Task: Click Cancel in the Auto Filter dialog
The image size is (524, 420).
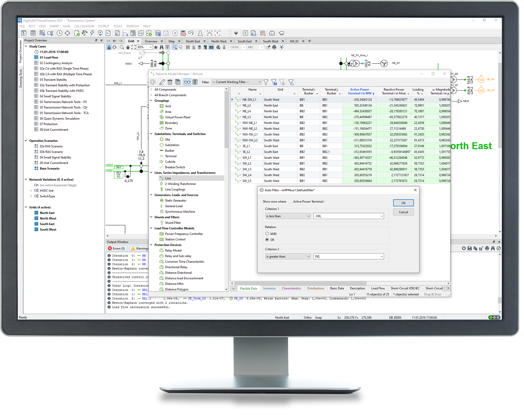Action: pos(404,212)
